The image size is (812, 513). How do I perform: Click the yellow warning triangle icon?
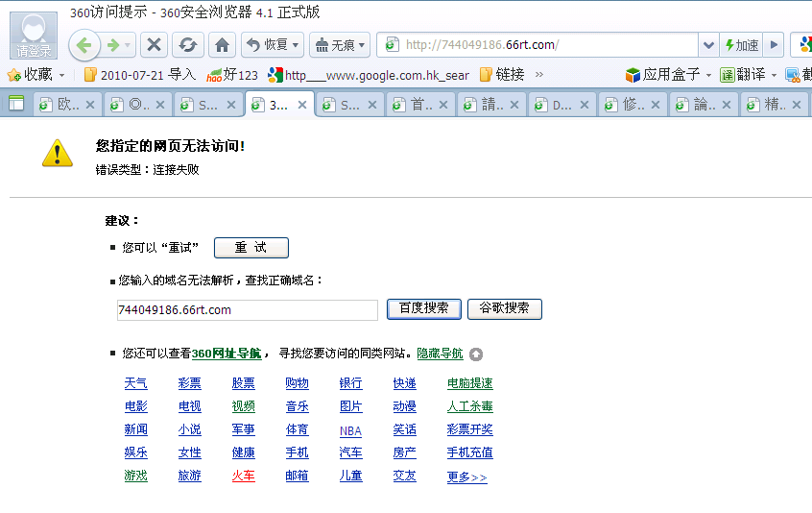point(58,154)
